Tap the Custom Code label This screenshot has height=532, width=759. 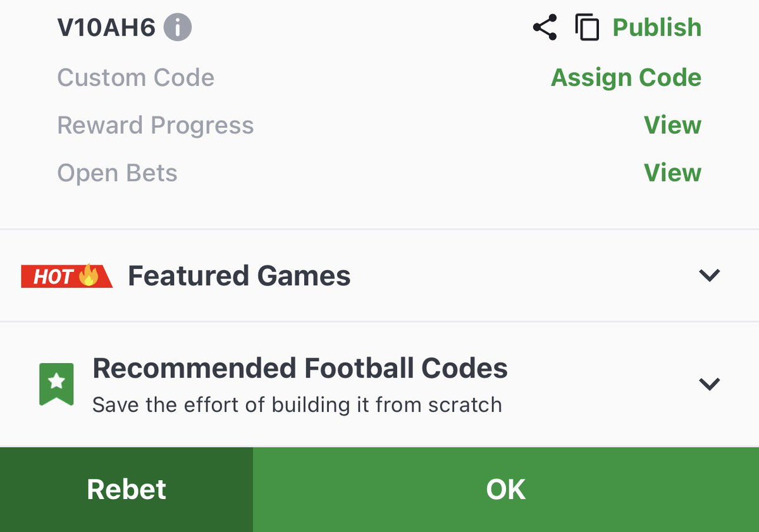click(136, 77)
